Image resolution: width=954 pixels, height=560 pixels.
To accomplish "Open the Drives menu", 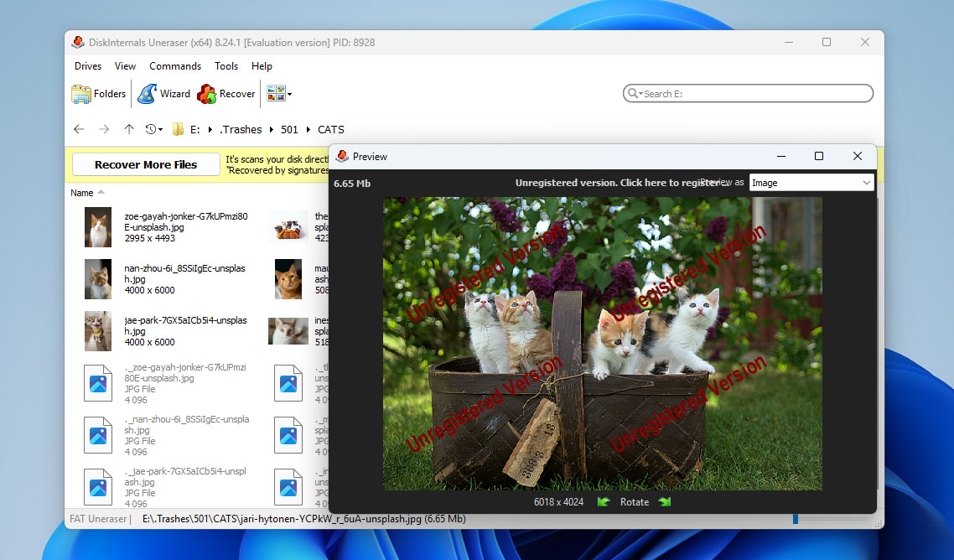I will [88, 66].
